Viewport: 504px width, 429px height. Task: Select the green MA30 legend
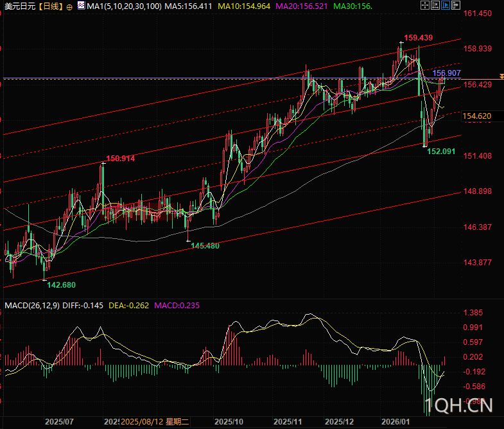[x=354, y=6]
